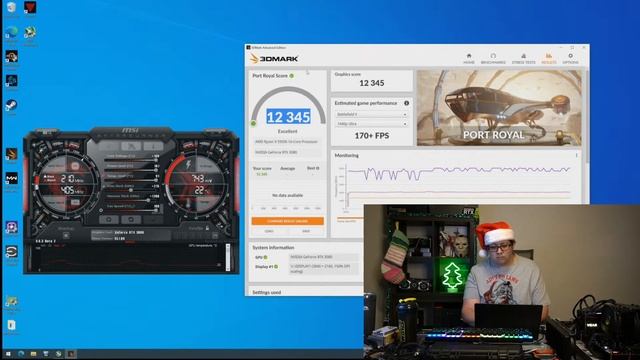Image resolution: width=640 pixels, height=360 pixels.
Task: Open the Windows Start menu
Action: tap(8, 354)
